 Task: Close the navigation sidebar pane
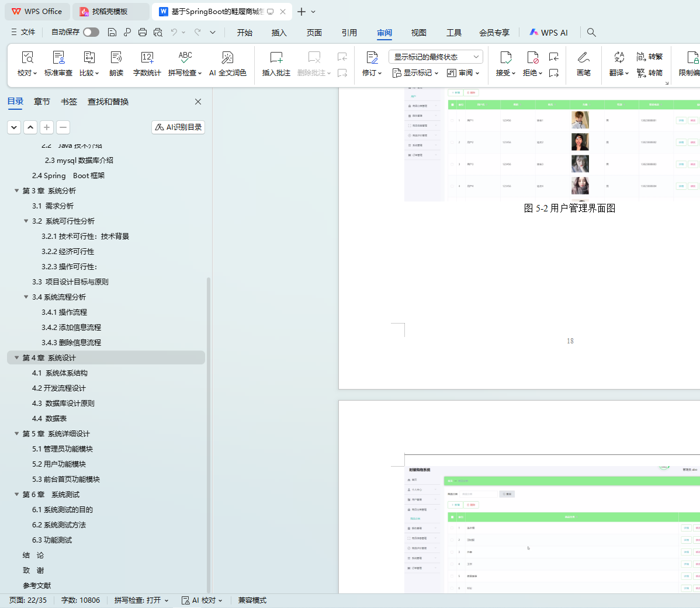tap(198, 102)
